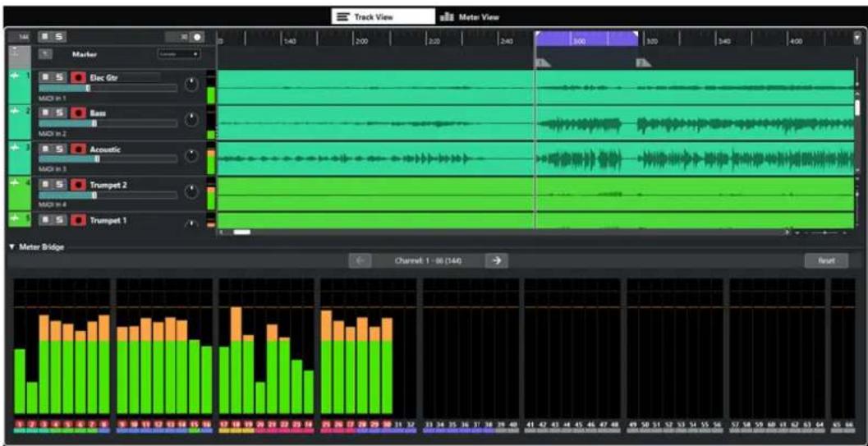Click meter channel 30 label
The image size is (868, 446).
(387, 424)
